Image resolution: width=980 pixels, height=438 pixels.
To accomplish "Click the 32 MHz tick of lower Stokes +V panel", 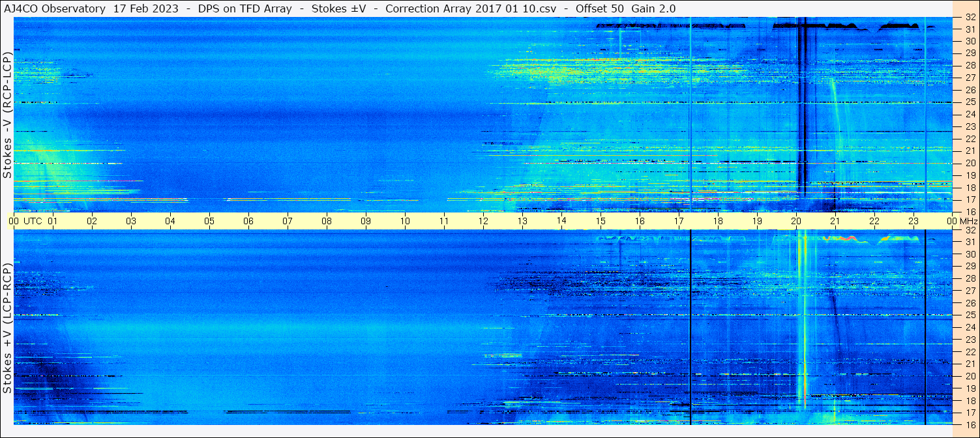I will point(970,230).
